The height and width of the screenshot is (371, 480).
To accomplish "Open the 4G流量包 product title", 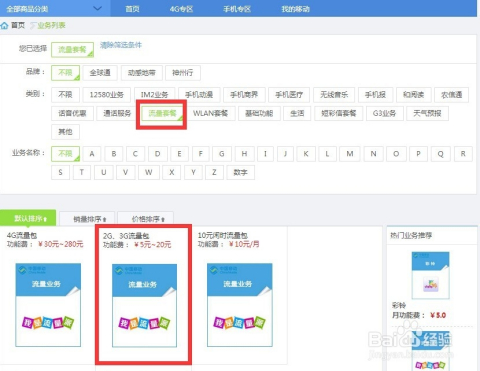I will [22, 235].
